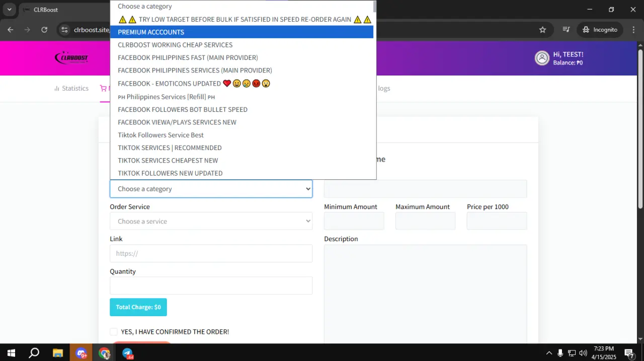Click the Total Charge: $0 button

click(138, 307)
